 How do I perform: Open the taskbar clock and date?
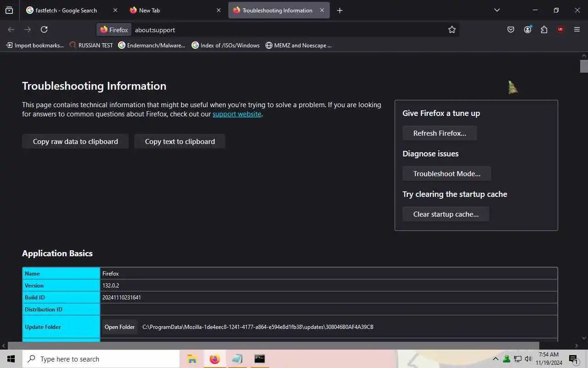coord(548,359)
